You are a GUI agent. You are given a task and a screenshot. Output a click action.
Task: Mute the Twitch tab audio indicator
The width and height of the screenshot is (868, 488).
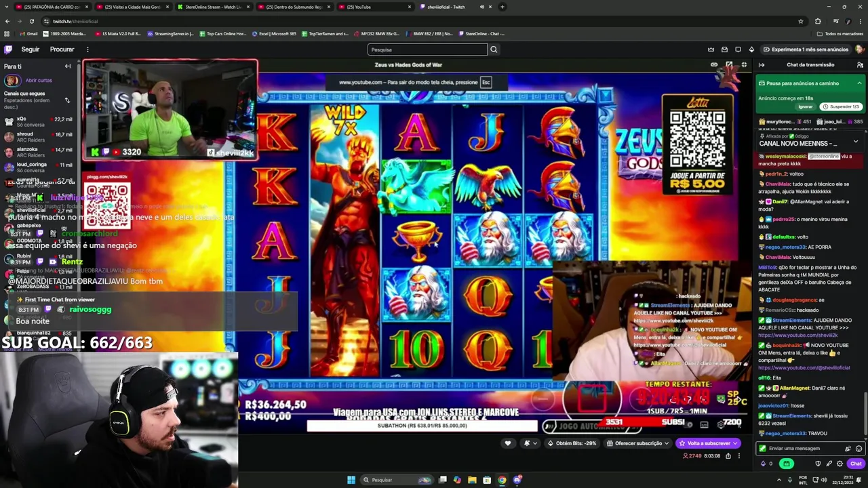pos(482,7)
